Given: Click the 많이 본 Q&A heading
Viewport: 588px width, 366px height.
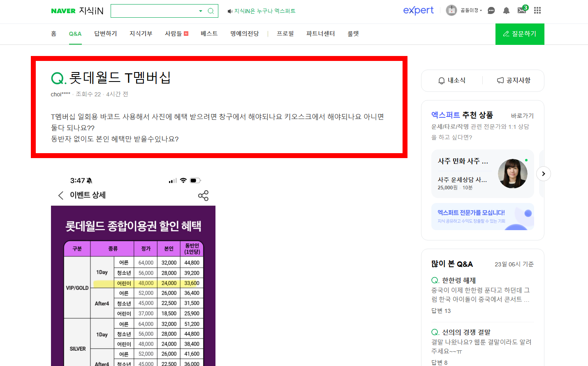Looking at the screenshot, I should (x=452, y=264).
